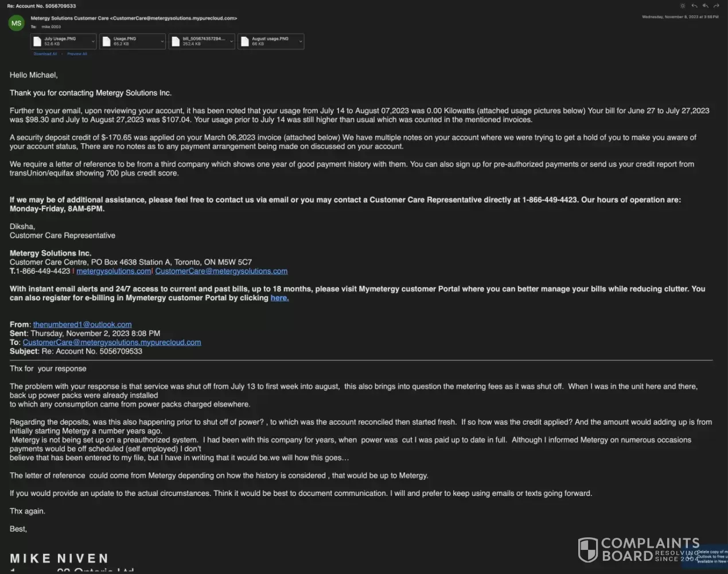Click the 'mike 0003' recipient name
728x574 pixels.
pos(51,27)
